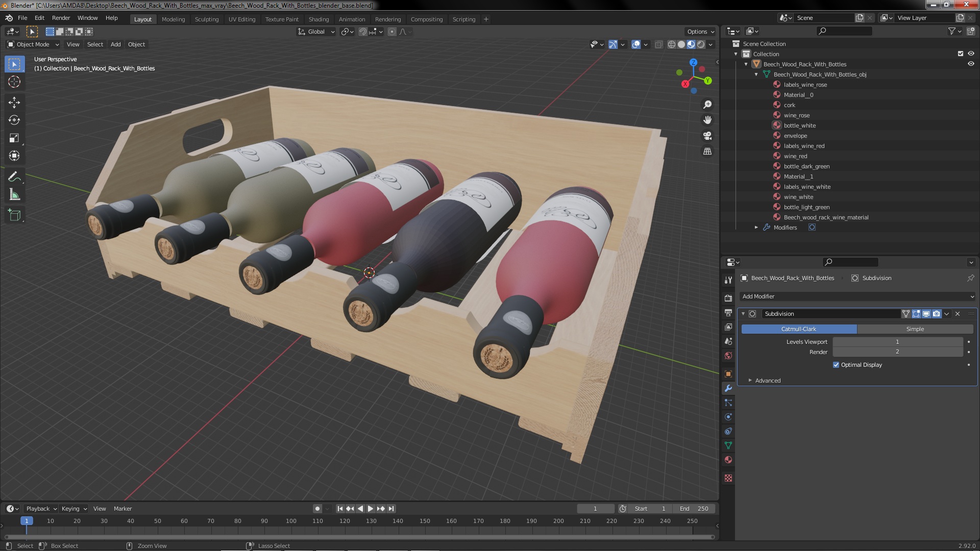
Task: Toggle X-ray display in viewport header
Action: [x=658, y=44]
